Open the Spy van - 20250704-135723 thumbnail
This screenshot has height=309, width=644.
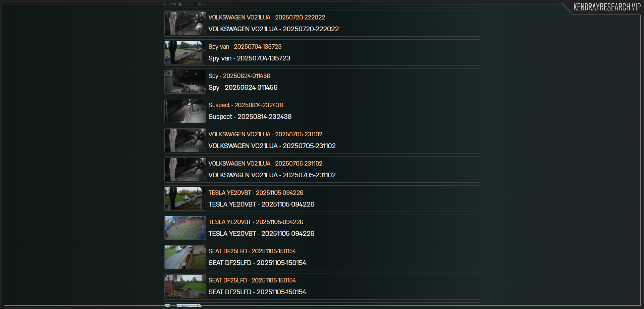click(x=185, y=53)
